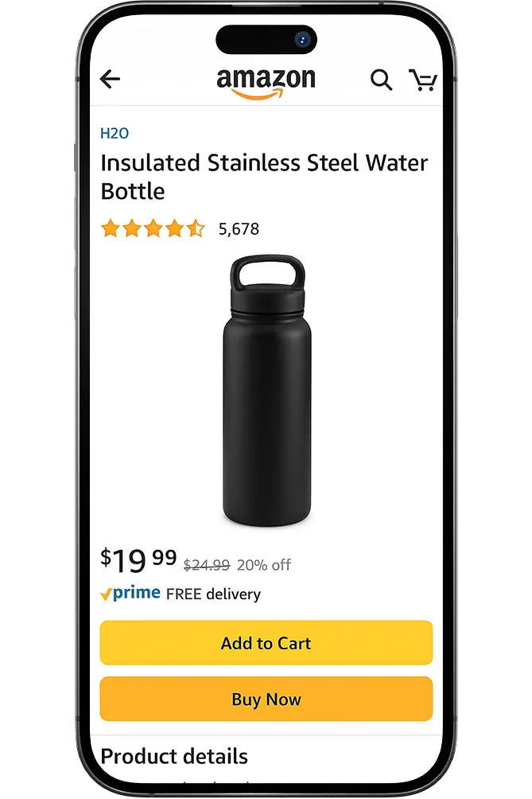This screenshot has width=532, height=799.
Task: Click the Insulated Stainless Steel Water Bottle title
Action: pyautogui.click(x=264, y=177)
